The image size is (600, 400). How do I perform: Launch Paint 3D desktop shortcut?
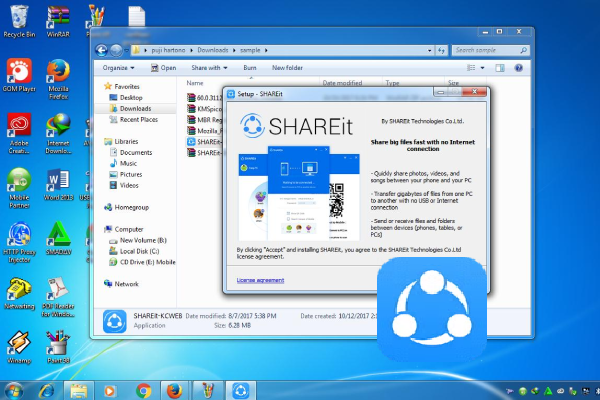(58, 347)
